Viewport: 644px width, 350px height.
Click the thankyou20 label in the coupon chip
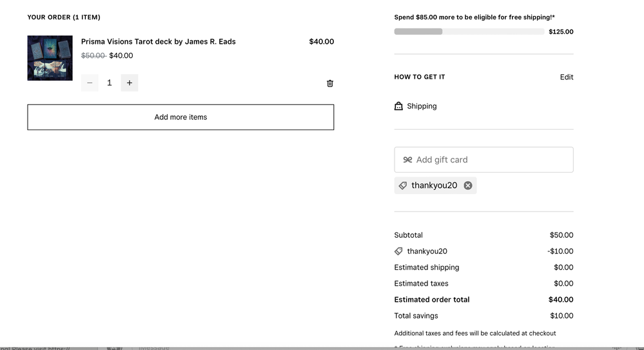434,186
